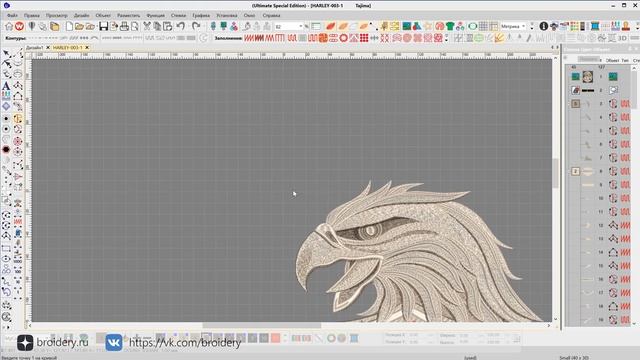
Task: Toggle the grid display icon in toolbar
Action: [483, 27]
